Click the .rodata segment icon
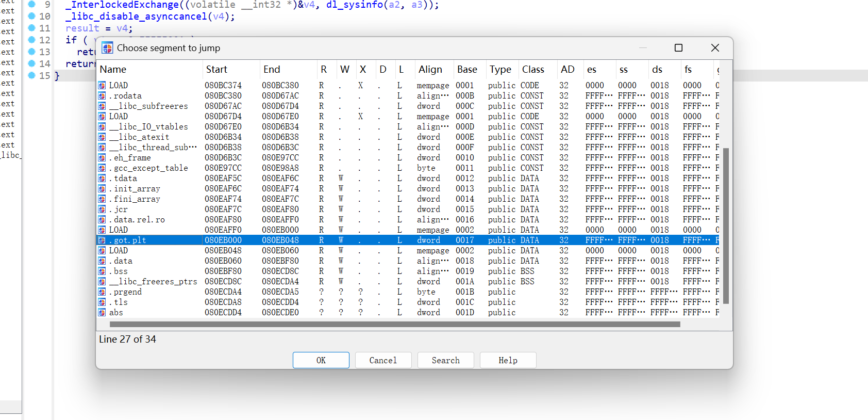 click(x=102, y=95)
